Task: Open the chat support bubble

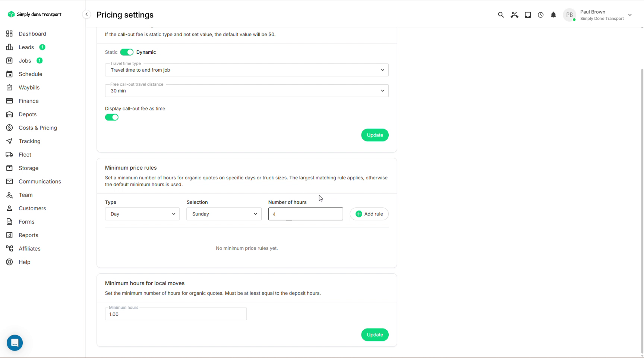Action: coord(15,342)
